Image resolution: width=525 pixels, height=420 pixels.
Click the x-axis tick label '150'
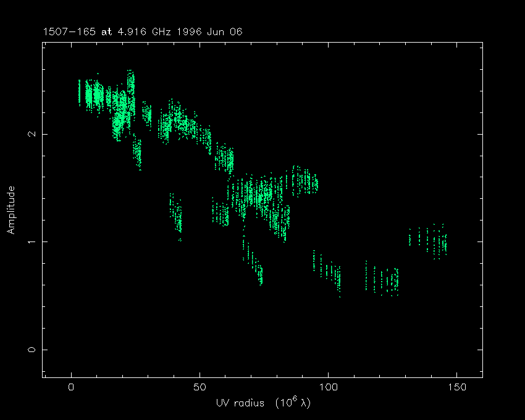click(x=456, y=387)
